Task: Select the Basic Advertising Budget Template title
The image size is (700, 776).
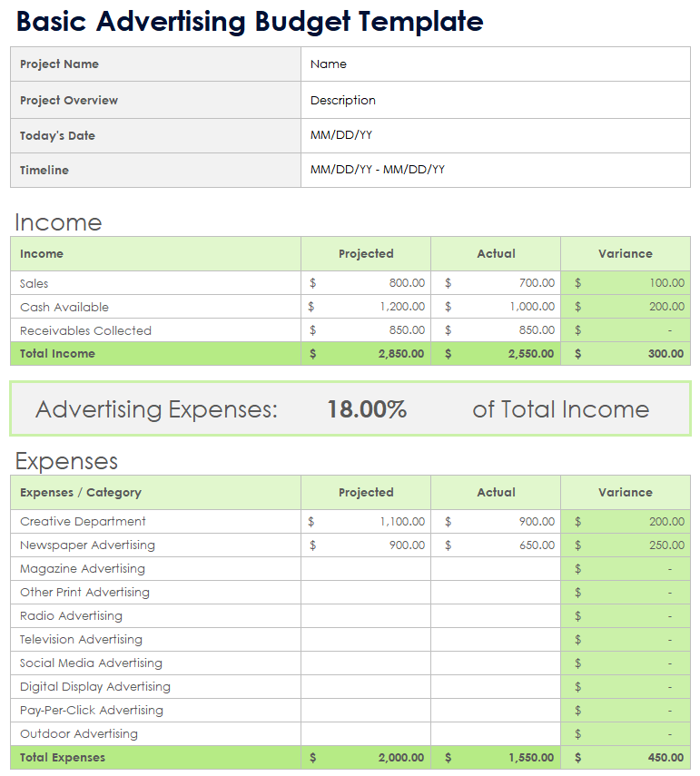Action: (x=250, y=21)
